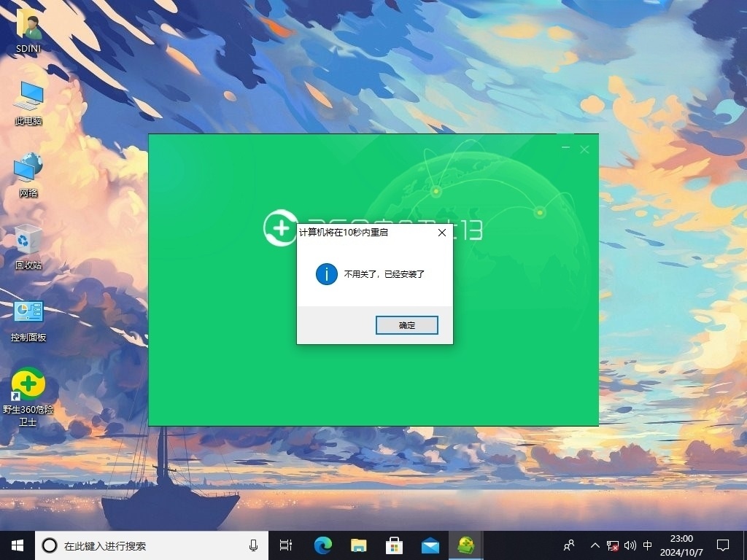This screenshot has height=560, width=747.
Task: Launch Microsoft Edge from the taskbar
Action: [322, 545]
